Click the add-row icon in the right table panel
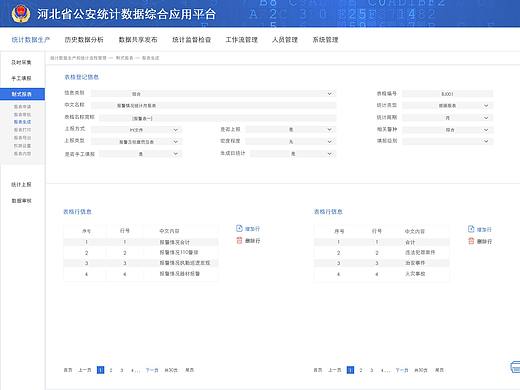 pyautogui.click(x=471, y=229)
